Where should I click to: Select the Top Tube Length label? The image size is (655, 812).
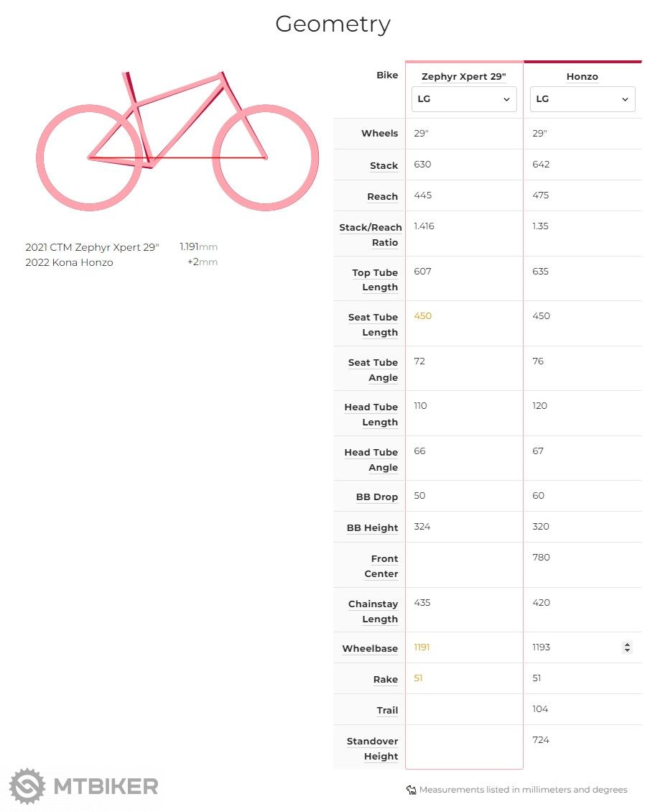click(x=374, y=280)
